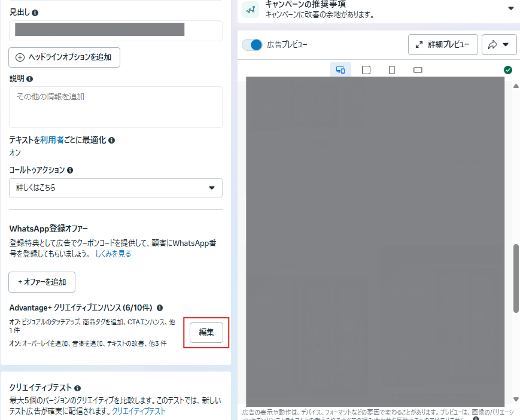Click the Advantage+ クリエイティブエンハンス info icon
The height and width of the screenshot is (420, 520).
click(x=160, y=308)
